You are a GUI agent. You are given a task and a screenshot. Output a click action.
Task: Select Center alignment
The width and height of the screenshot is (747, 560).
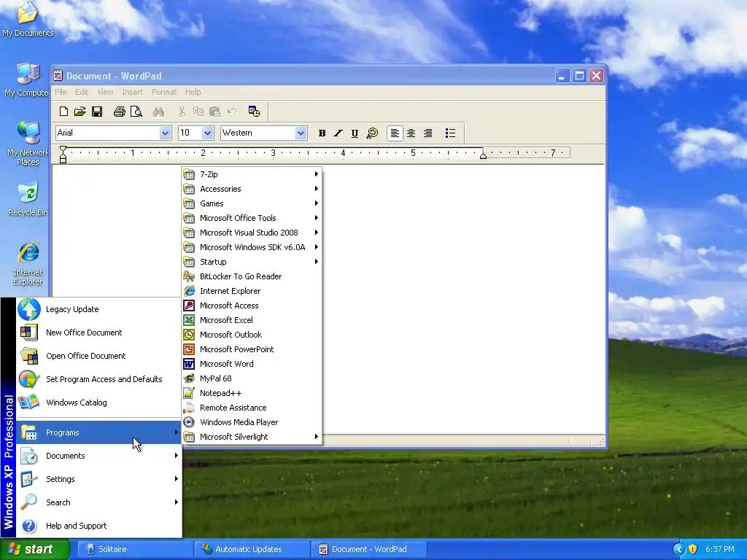(411, 133)
